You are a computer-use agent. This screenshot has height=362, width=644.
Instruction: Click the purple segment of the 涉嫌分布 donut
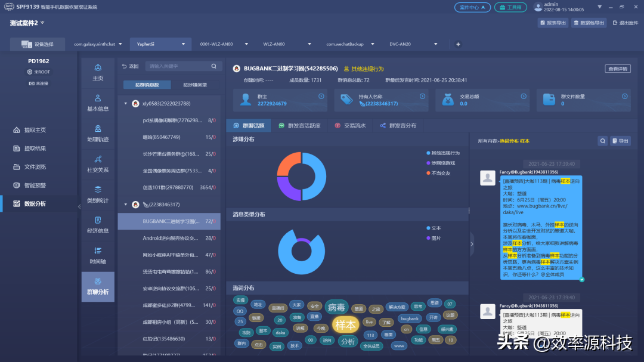click(x=286, y=188)
